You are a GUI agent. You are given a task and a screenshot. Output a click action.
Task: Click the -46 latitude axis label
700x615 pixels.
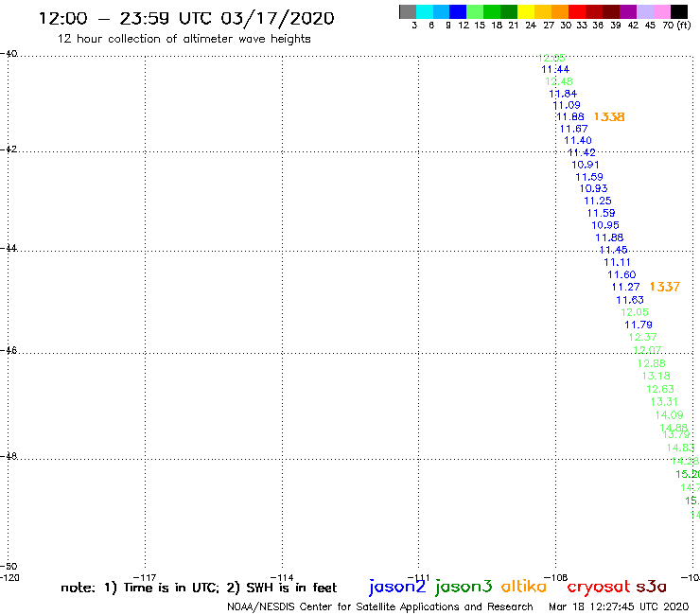[x=9, y=351]
